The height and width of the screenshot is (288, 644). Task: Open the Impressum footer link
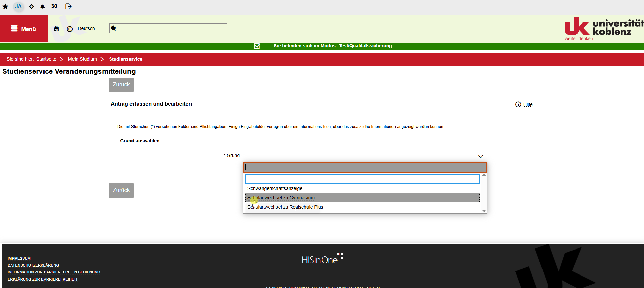[19, 259]
